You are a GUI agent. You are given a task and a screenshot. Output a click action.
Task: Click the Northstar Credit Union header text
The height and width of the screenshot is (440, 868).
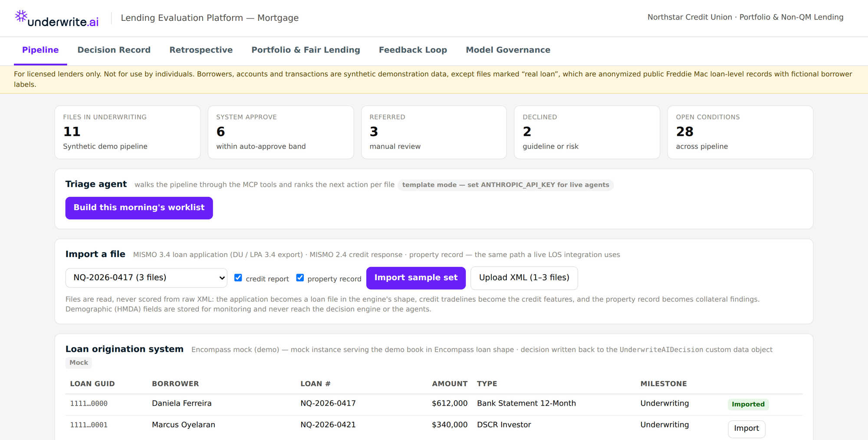pyautogui.click(x=745, y=17)
